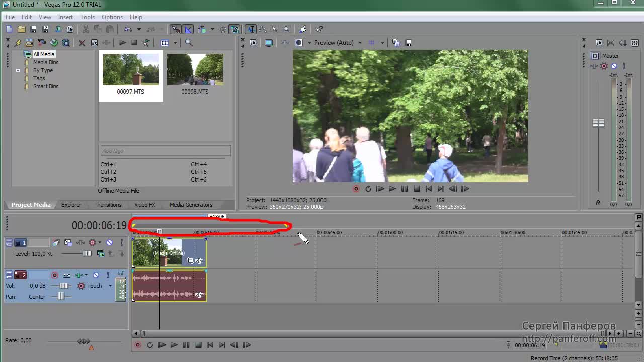Open the Undo history dropdown arrow
Screen dimensions: 644x362
(139, 29)
